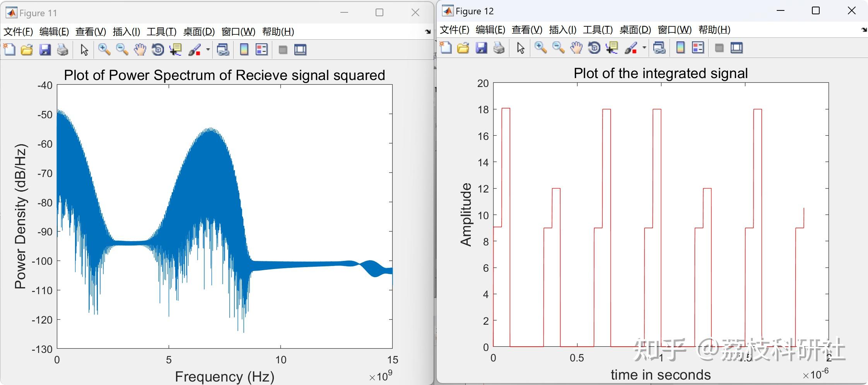Select Brush data tool in Figure 11
Image resolution: width=868 pixels, height=385 pixels.
[195, 49]
